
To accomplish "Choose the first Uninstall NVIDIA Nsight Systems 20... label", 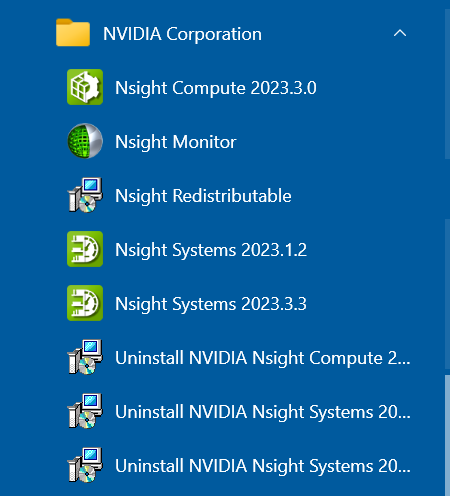I will [263, 412].
